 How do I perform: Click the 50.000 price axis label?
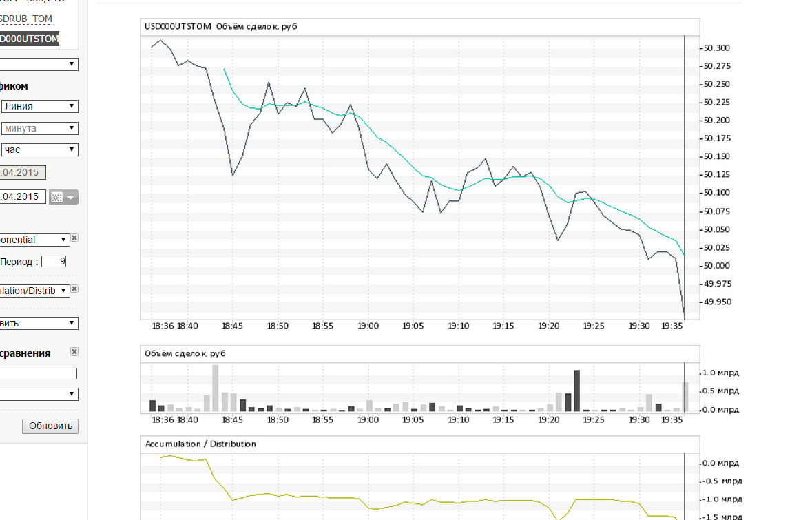(x=717, y=266)
